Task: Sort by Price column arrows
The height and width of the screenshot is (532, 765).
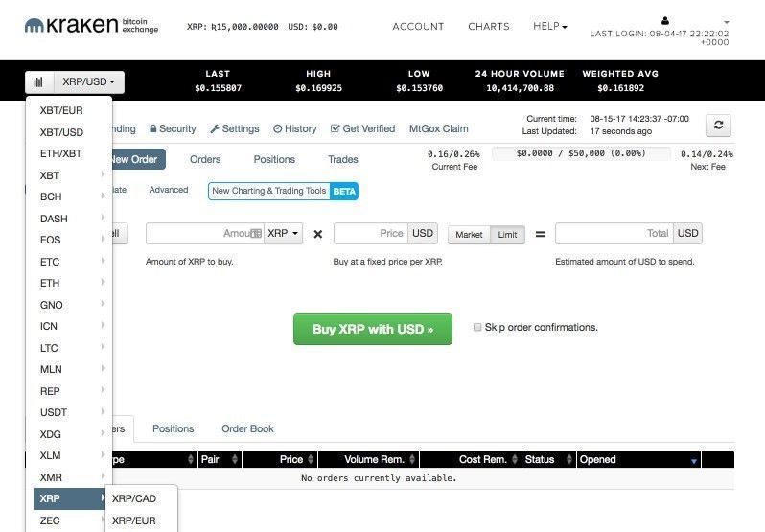Action: pyautogui.click(x=311, y=459)
